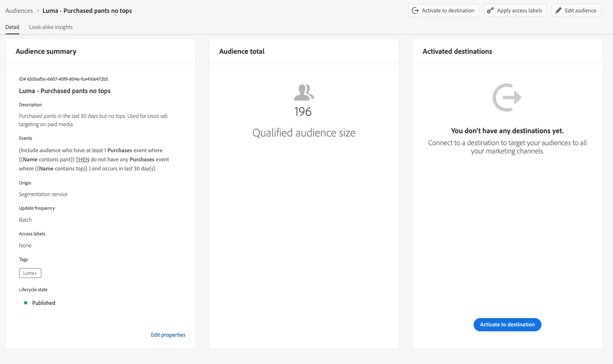Click the breadcrumb chevron after Audiences

[38, 11]
